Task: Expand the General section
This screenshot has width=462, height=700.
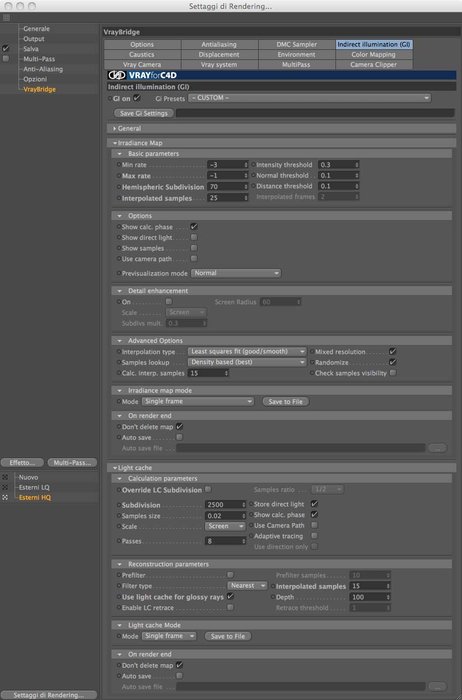Action: coord(115,129)
